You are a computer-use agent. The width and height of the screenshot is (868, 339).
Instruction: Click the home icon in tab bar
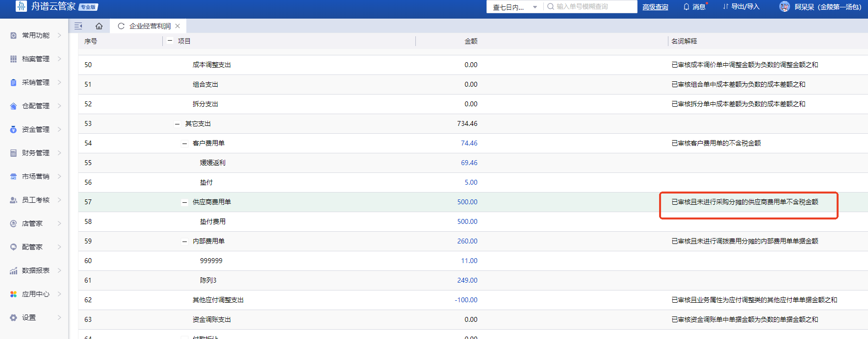click(x=99, y=26)
